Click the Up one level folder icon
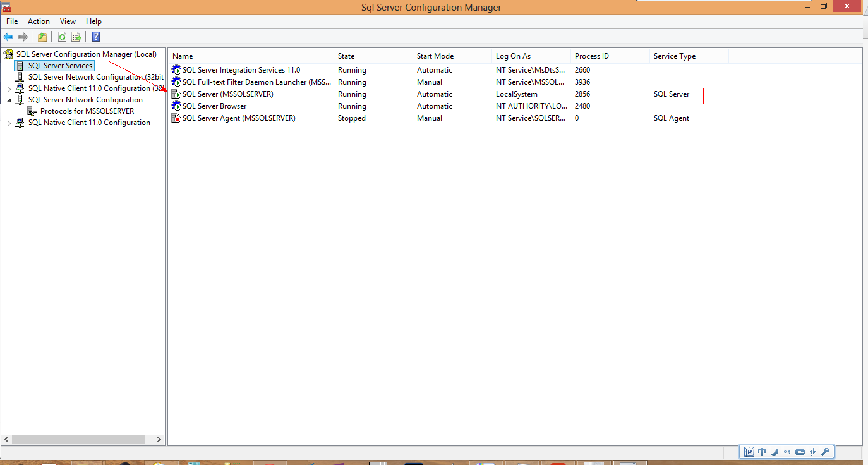Image resolution: width=868 pixels, height=465 pixels. [x=42, y=37]
